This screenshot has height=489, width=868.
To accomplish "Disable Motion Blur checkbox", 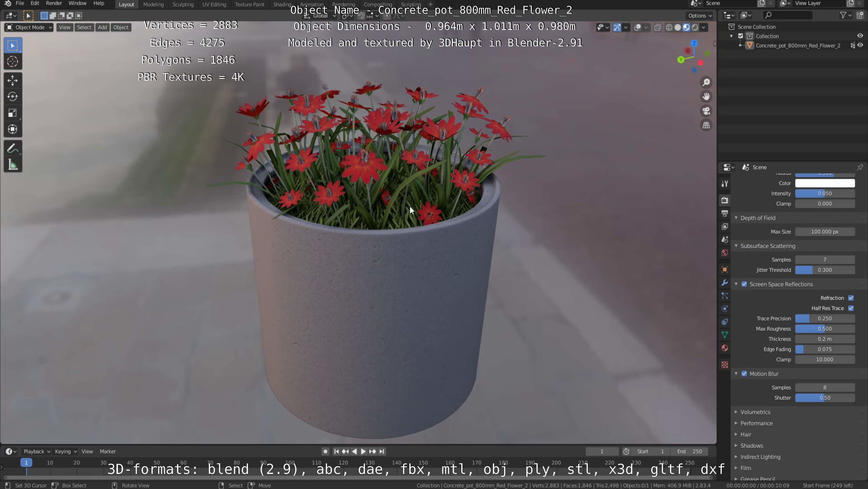I will pyautogui.click(x=744, y=374).
